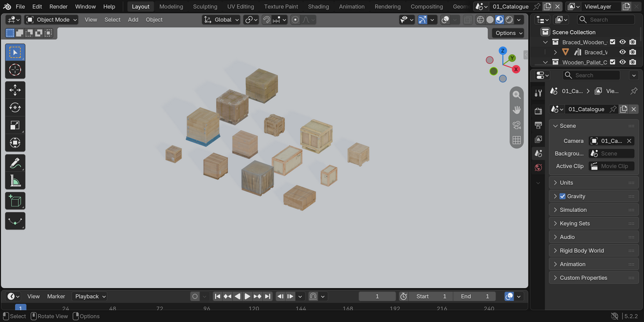Expand the Keying Sets panel
This screenshot has height=322, width=644.
pyautogui.click(x=594, y=224)
